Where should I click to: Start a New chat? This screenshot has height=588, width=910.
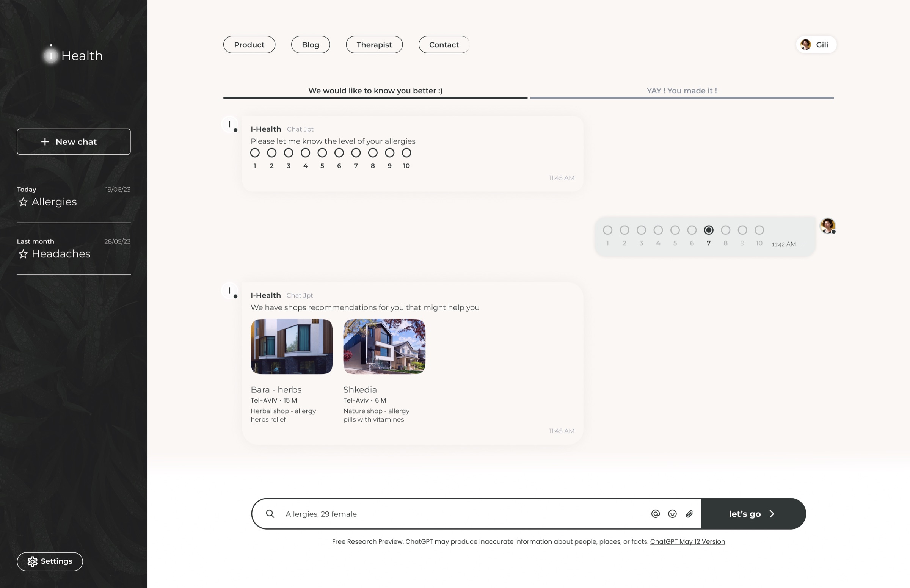click(x=74, y=142)
